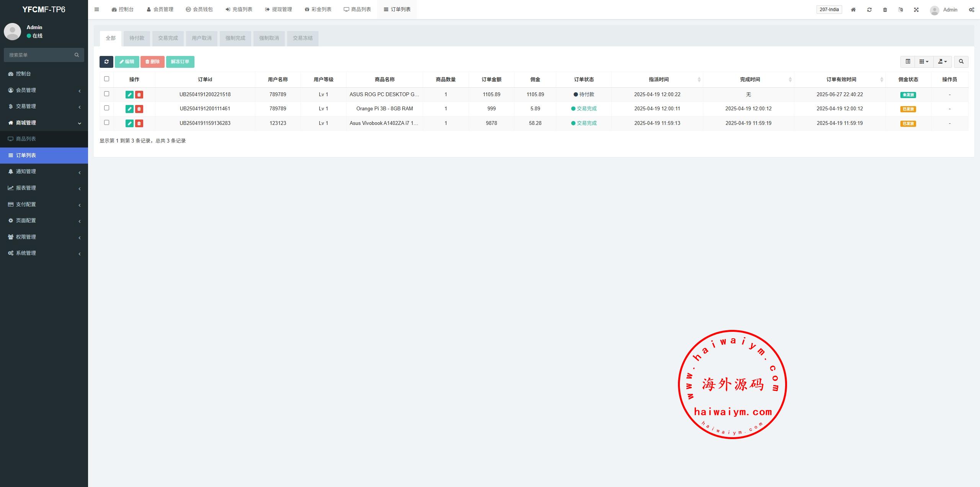The height and width of the screenshot is (487, 980).
Task: Open the 充值列表 top navigation tab
Action: 239,10
